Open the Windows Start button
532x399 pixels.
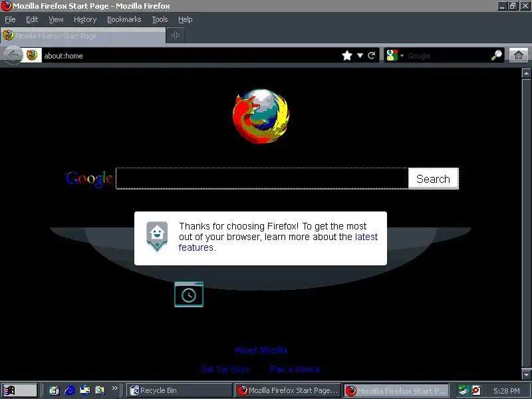(19, 390)
